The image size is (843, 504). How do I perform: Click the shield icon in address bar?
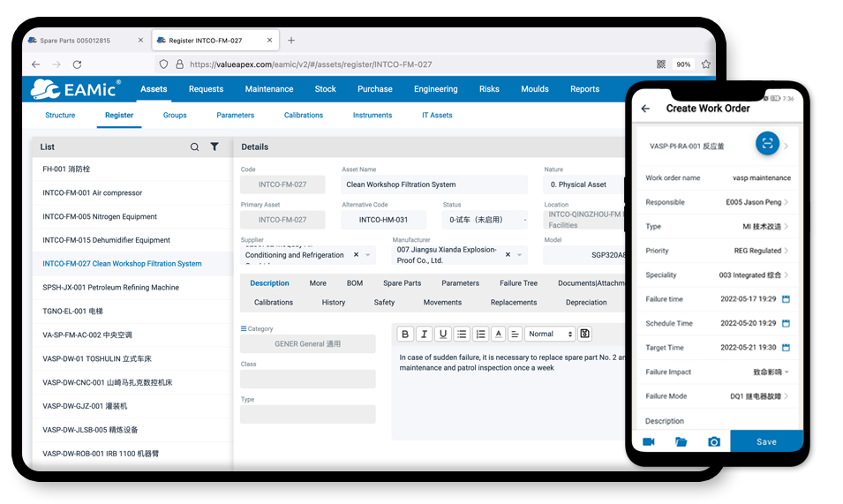(164, 64)
